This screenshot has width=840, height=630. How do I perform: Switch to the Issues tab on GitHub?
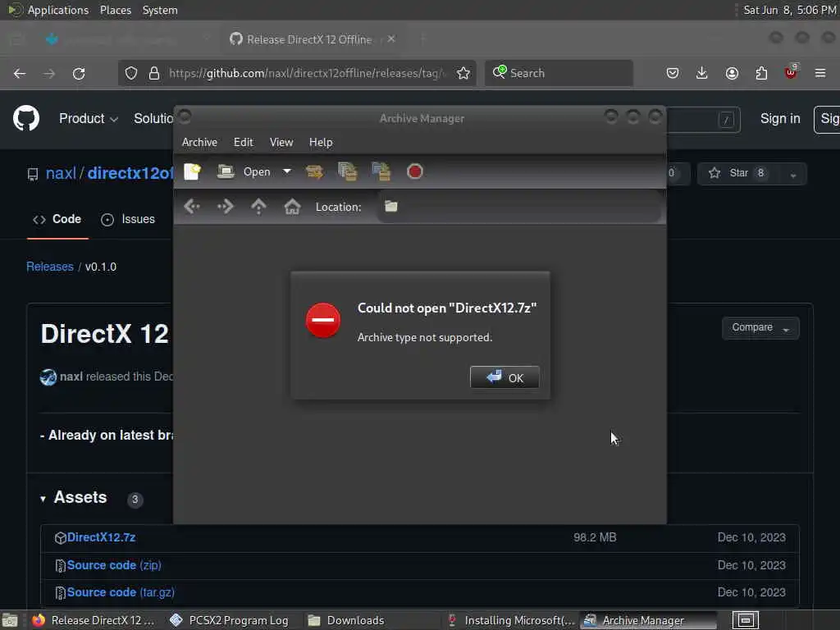coord(128,220)
